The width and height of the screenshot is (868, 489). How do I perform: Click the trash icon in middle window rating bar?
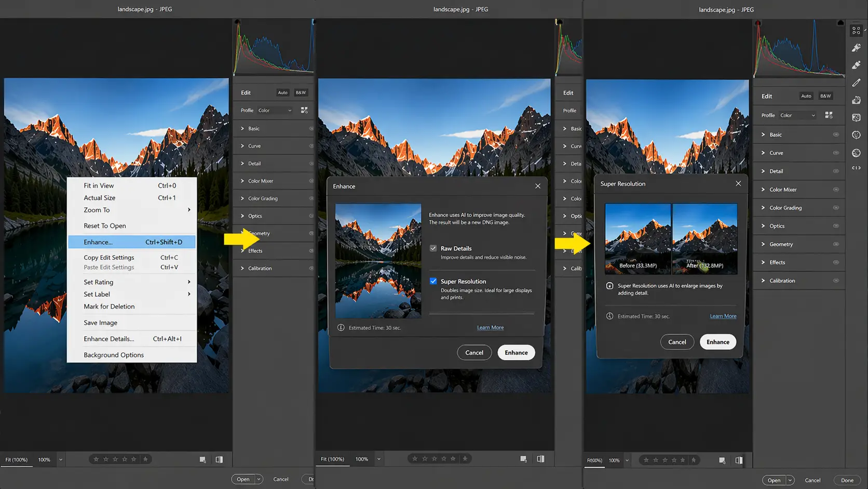point(465,458)
